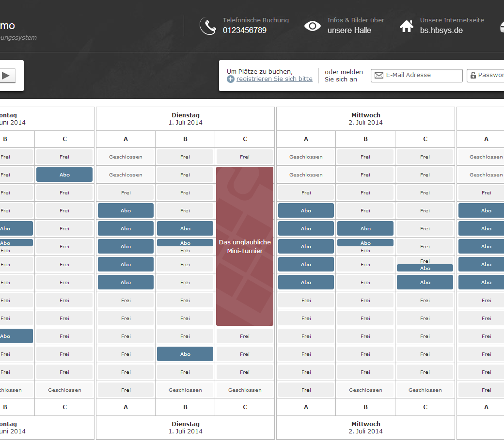Select topmost Abo slot in Dienstag court A
The image size is (504, 447).
126,210
